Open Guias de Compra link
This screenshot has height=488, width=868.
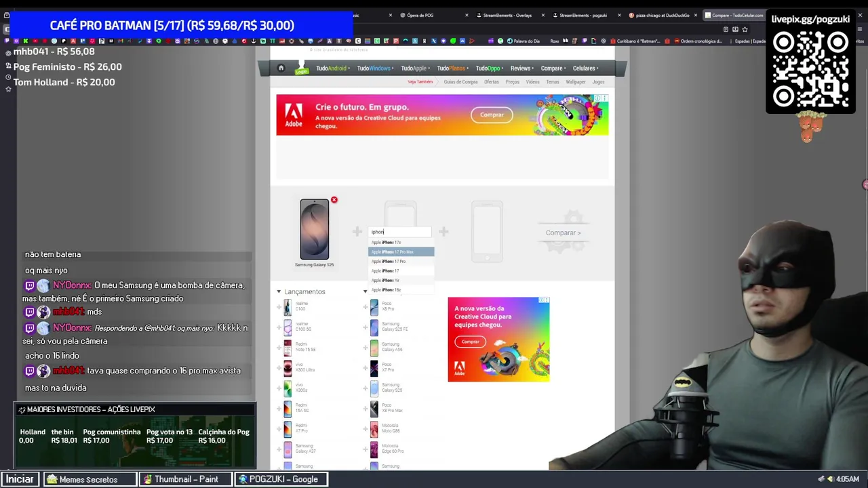[x=460, y=82]
